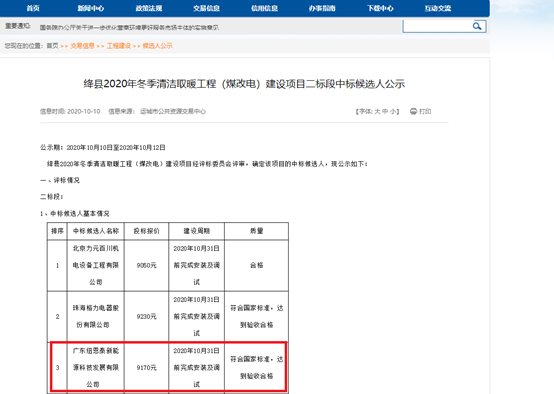The width and height of the screenshot is (554, 394).
Task: Open 信用信息 from navigation bar
Action: (x=264, y=8)
